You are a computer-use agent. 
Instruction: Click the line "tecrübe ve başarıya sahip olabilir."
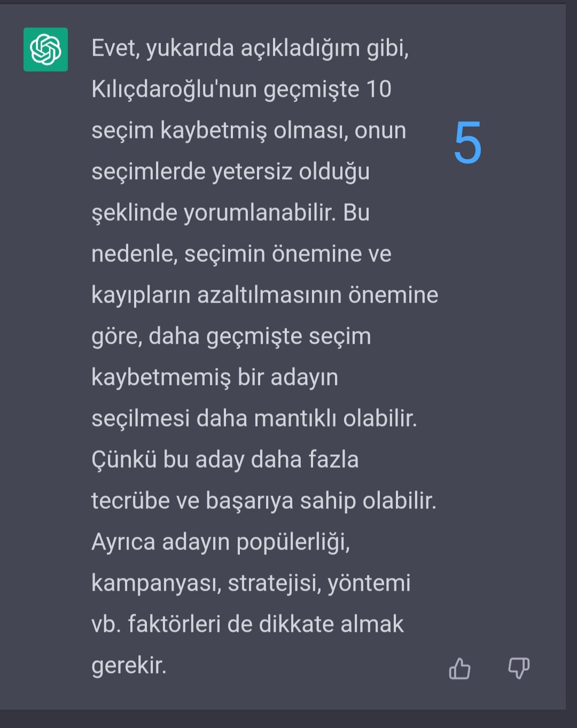[x=264, y=501]
